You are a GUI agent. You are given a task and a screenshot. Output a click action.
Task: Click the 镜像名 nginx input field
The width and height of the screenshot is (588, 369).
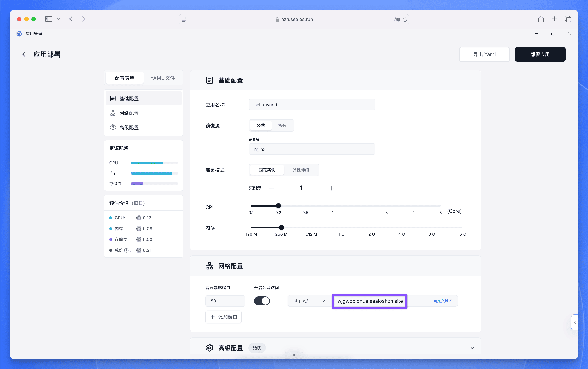coord(312,149)
